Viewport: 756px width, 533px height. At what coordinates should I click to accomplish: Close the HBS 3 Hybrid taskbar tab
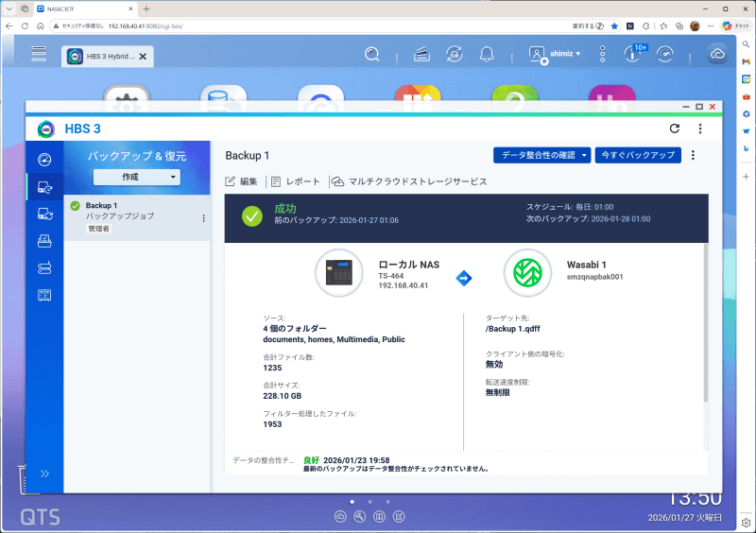pos(143,57)
